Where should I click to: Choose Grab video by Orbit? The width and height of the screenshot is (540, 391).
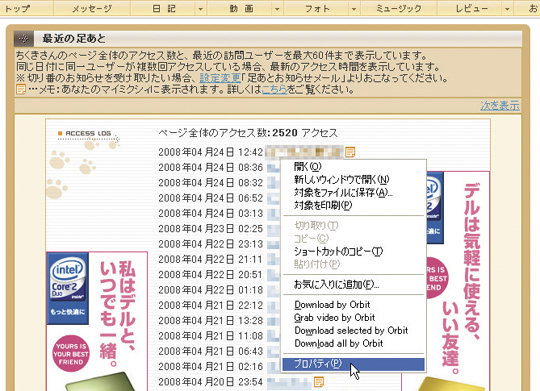[x=353, y=318]
